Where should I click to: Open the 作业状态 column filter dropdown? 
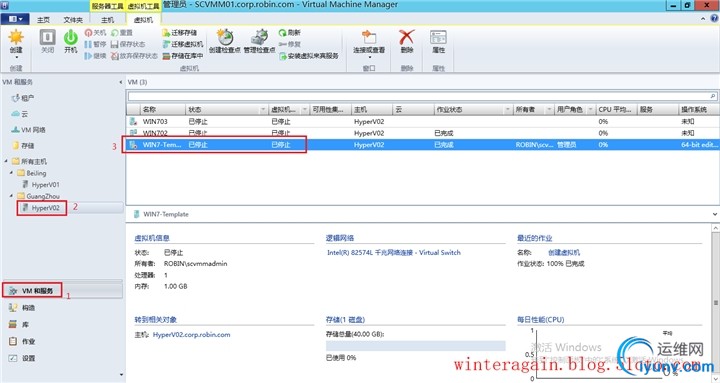click(507, 109)
